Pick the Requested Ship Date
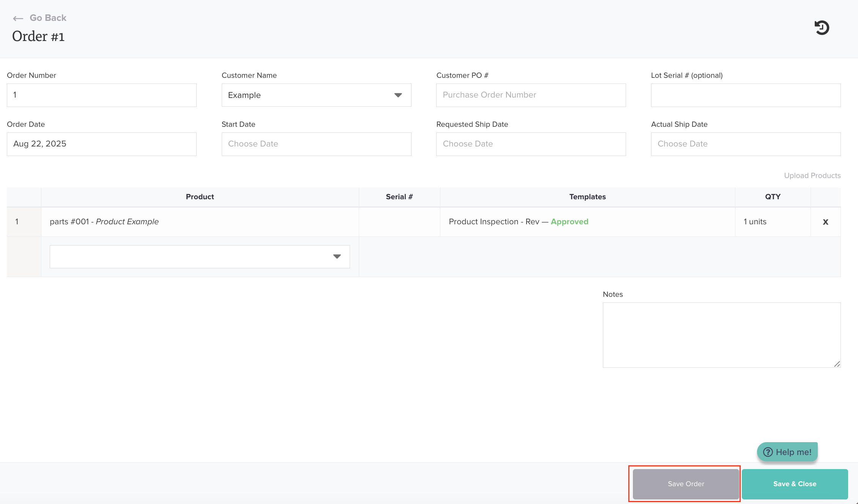The height and width of the screenshot is (504, 858). tap(531, 144)
